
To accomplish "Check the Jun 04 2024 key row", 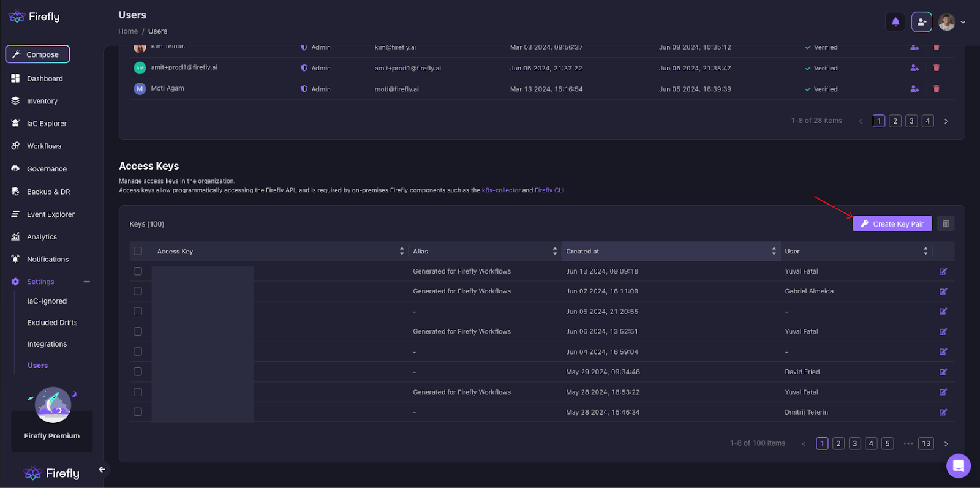I will coord(138,351).
